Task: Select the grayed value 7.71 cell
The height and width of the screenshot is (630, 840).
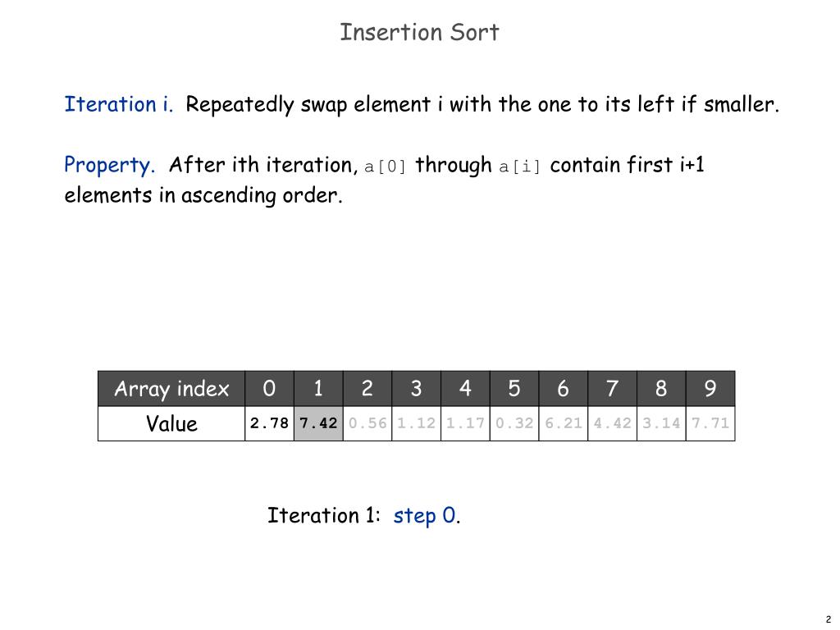Action: pos(710,423)
